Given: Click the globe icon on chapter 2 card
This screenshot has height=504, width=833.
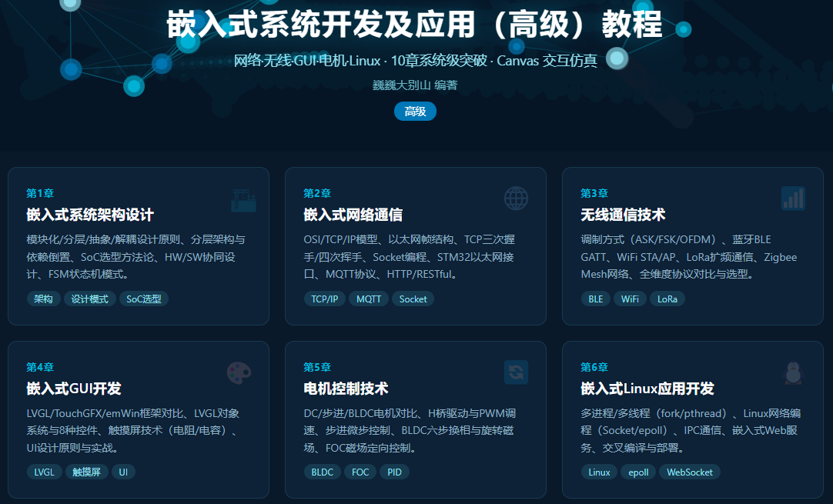Looking at the screenshot, I should 516,199.
